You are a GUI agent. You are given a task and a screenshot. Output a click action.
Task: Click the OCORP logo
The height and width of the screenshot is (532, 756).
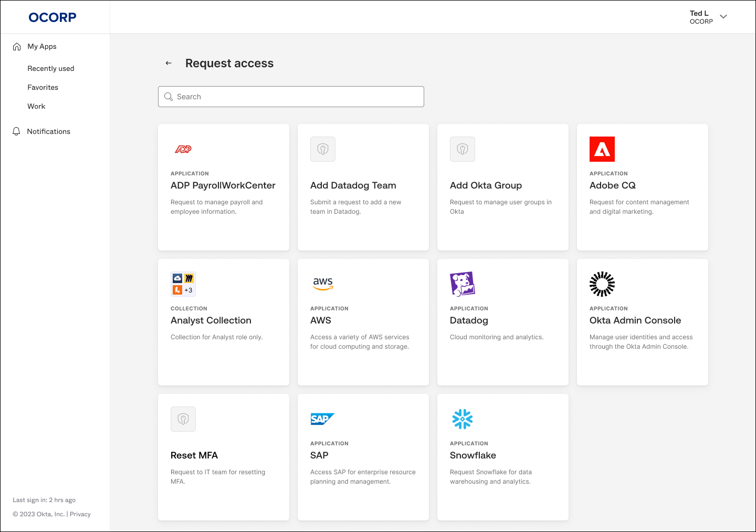[52, 17]
